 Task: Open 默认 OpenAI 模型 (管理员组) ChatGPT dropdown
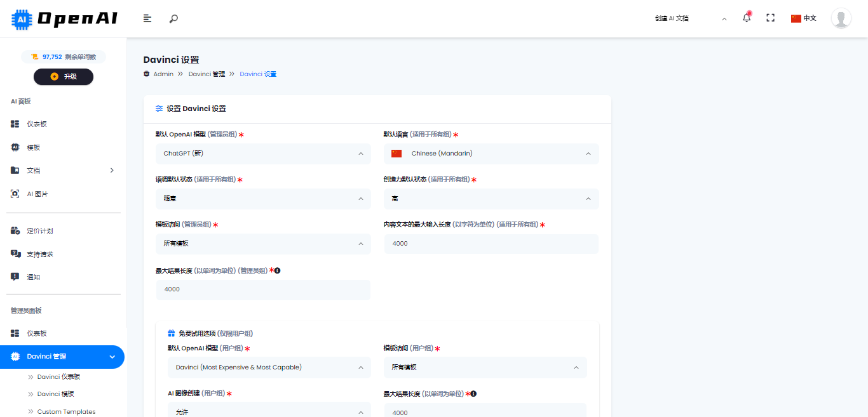[263, 154]
